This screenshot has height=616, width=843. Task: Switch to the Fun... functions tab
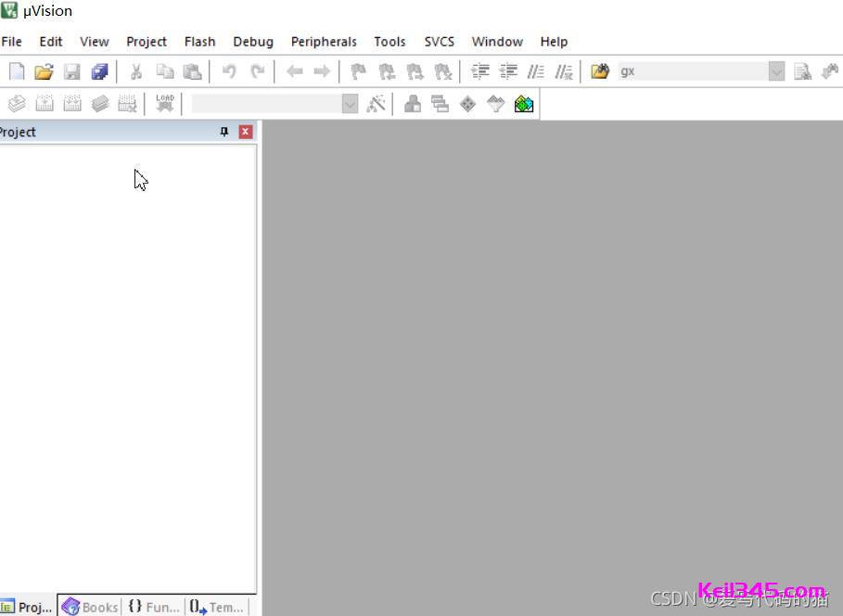pos(154,607)
